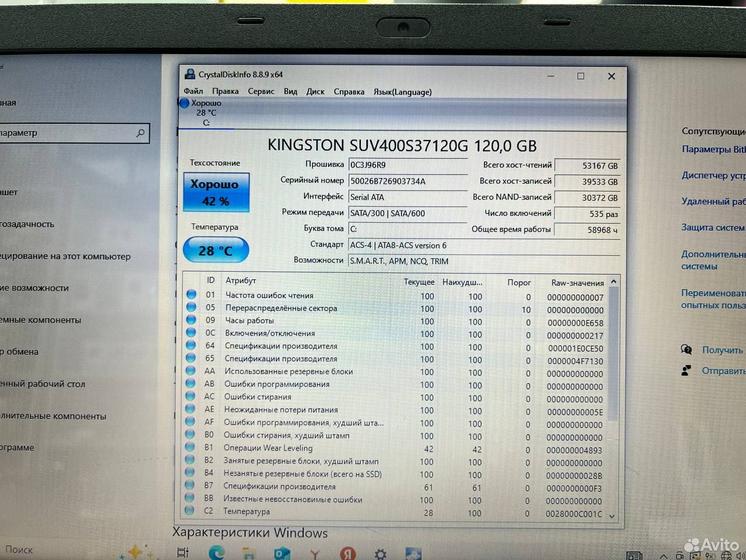Click status icon for Незанятые резервные блоки

coord(189,473)
